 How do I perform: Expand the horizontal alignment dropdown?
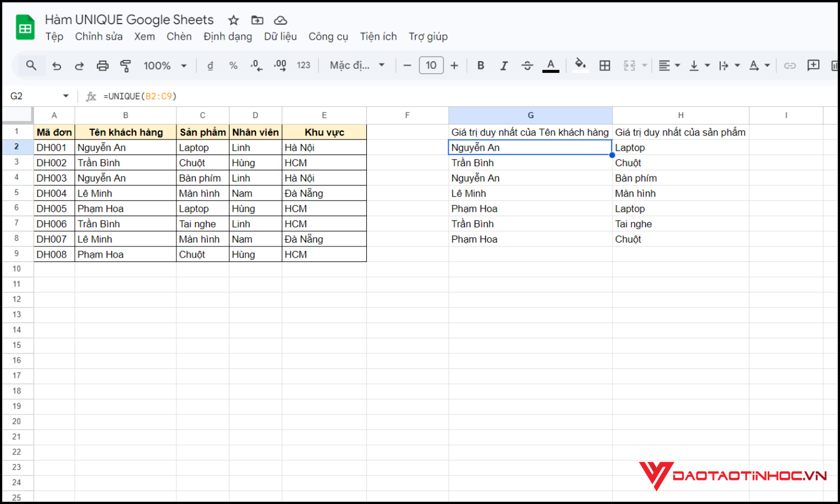click(x=677, y=65)
